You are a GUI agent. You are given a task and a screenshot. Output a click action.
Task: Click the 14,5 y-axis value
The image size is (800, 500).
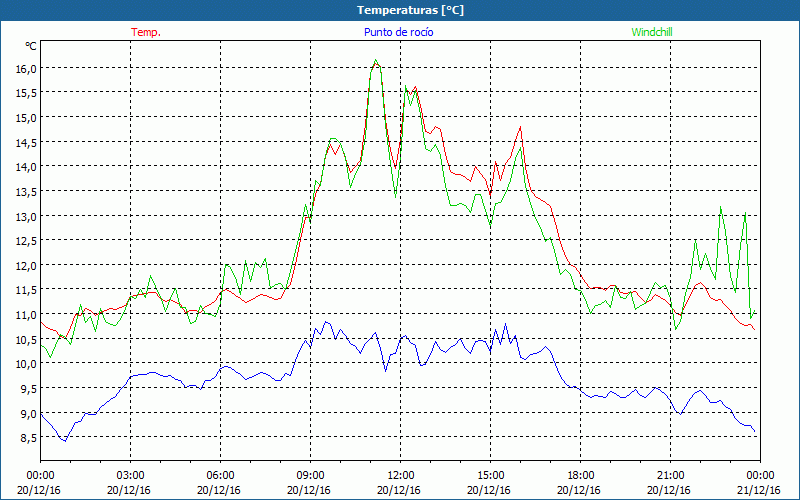(26, 142)
